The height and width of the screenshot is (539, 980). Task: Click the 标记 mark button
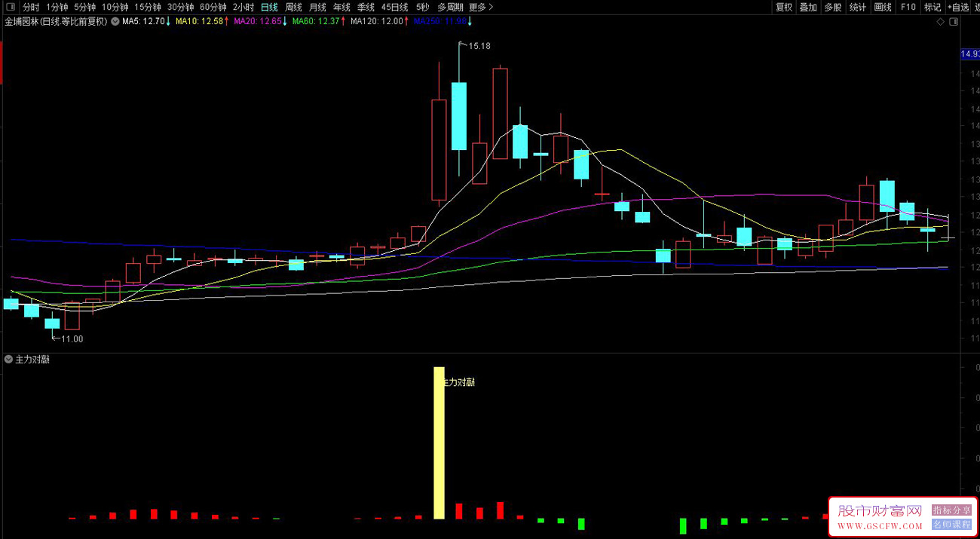(x=933, y=7)
